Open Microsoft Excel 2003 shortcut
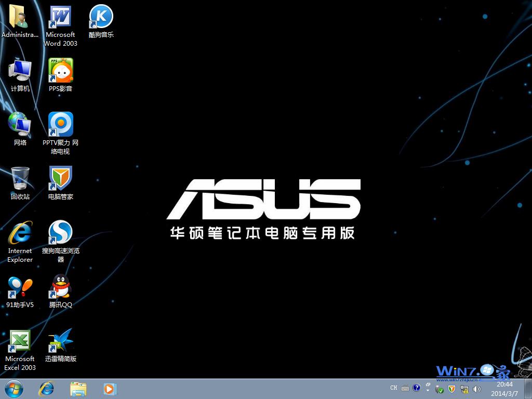Image resolution: width=532 pixels, height=399 pixels. [x=20, y=341]
